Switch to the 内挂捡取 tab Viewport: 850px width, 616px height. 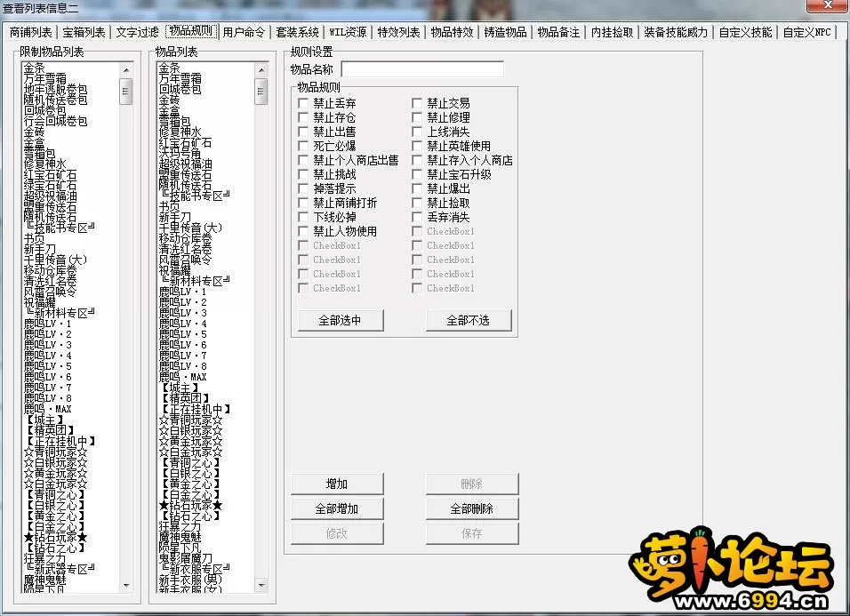pyautogui.click(x=612, y=33)
